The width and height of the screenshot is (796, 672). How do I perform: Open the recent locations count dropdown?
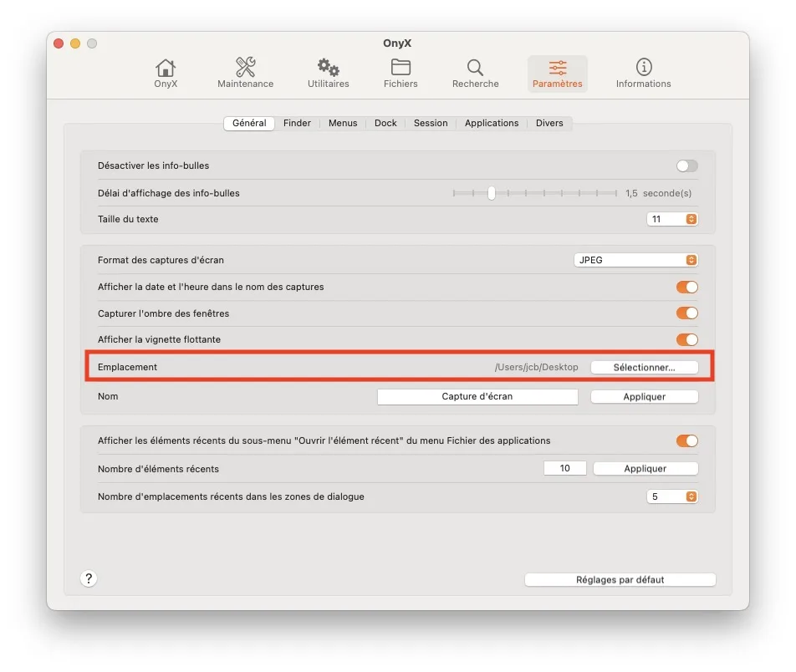(x=672, y=496)
